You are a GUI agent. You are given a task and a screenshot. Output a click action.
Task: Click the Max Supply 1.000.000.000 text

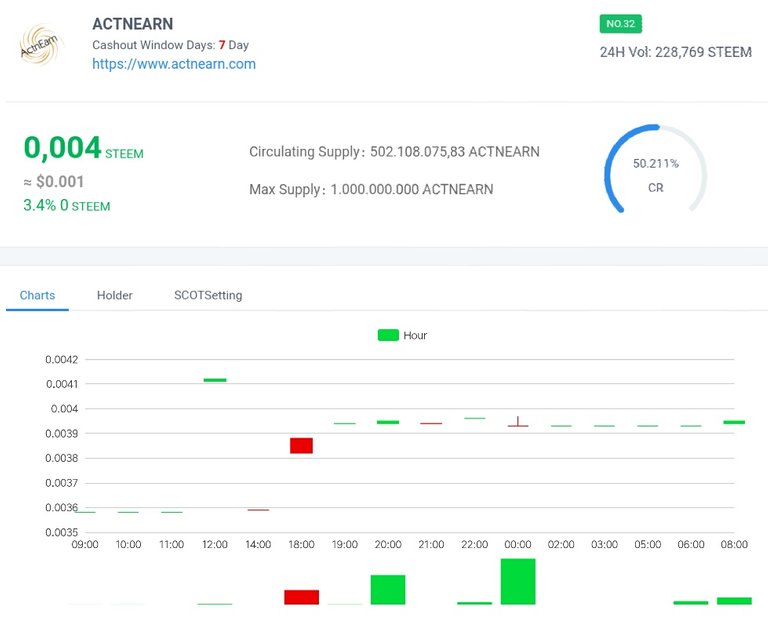371,189
